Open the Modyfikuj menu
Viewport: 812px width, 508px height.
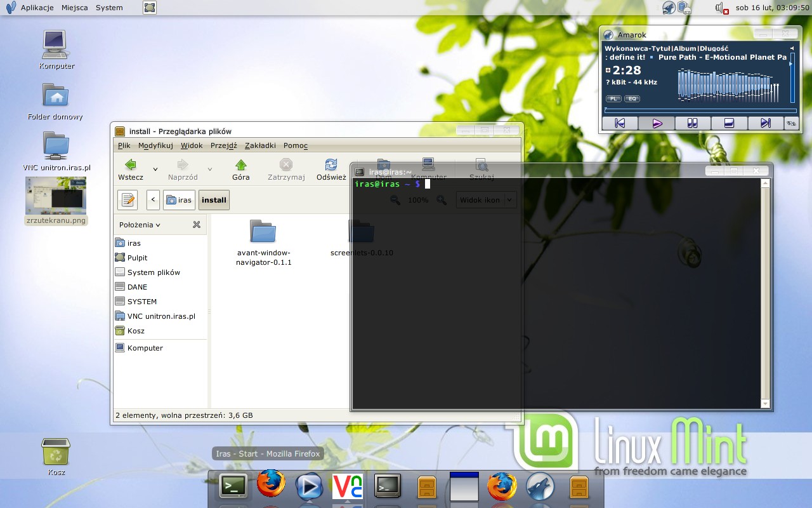tap(155, 145)
